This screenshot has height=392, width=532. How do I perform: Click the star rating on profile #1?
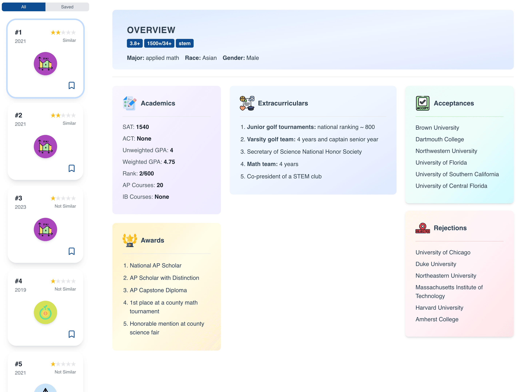click(63, 33)
